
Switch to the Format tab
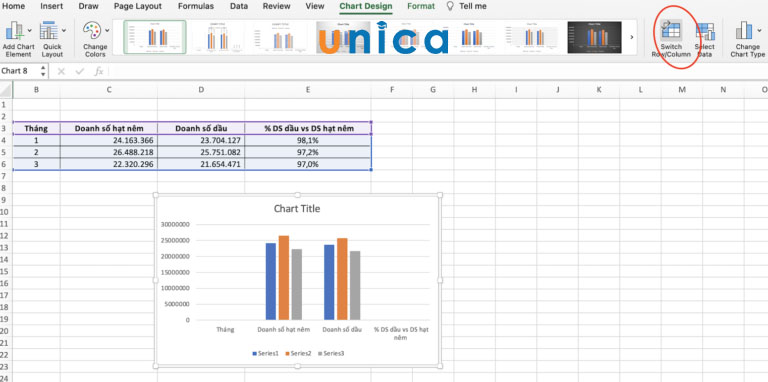point(421,6)
